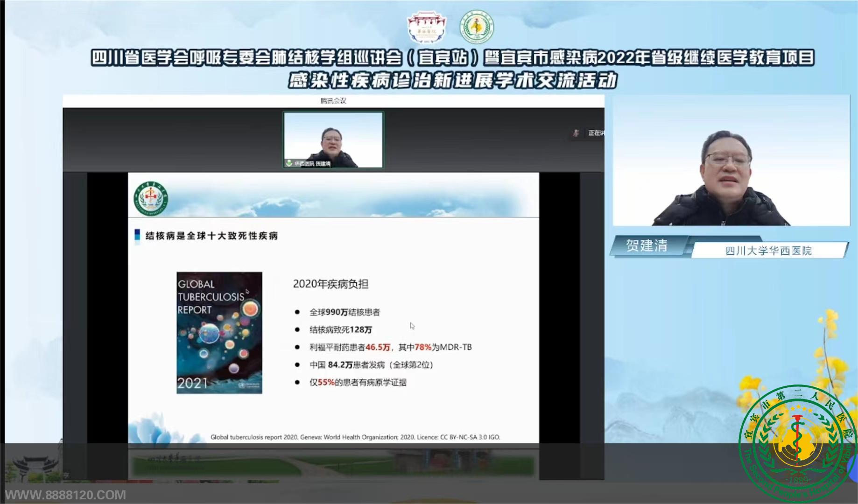Screen dimensions: 858x504
Task: Click the Global tuberculosis report citation text
Action: click(x=355, y=437)
